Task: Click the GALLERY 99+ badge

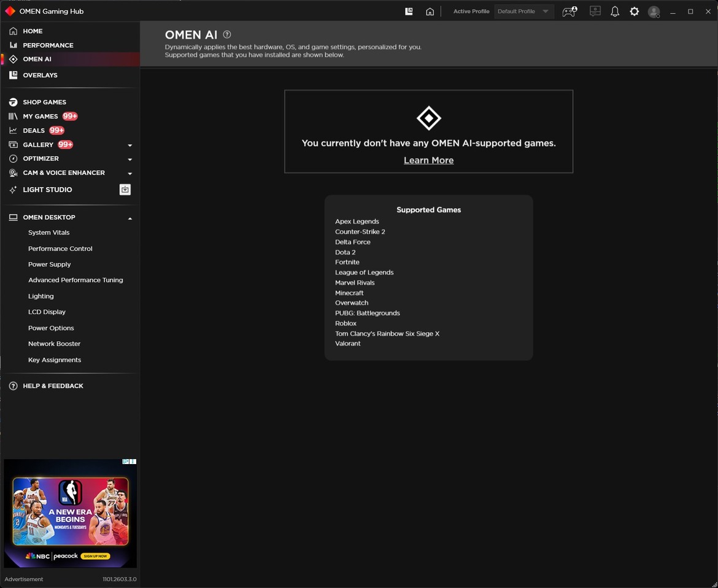Action: tap(65, 145)
